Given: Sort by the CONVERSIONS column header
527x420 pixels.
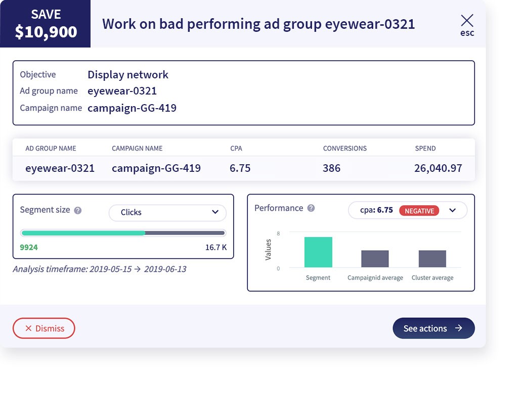Looking at the screenshot, I should [344, 149].
